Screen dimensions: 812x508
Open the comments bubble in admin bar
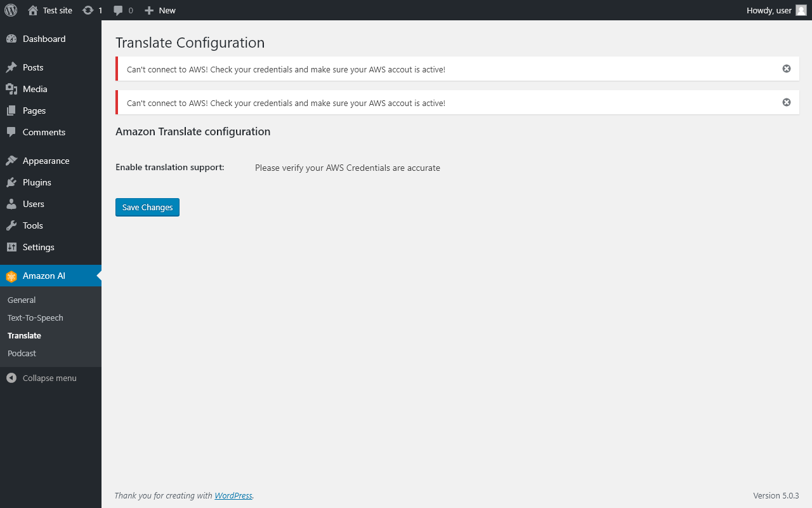pos(119,10)
